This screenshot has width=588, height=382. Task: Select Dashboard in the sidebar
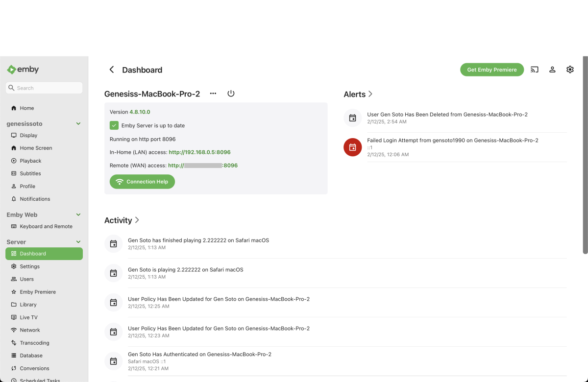44,254
